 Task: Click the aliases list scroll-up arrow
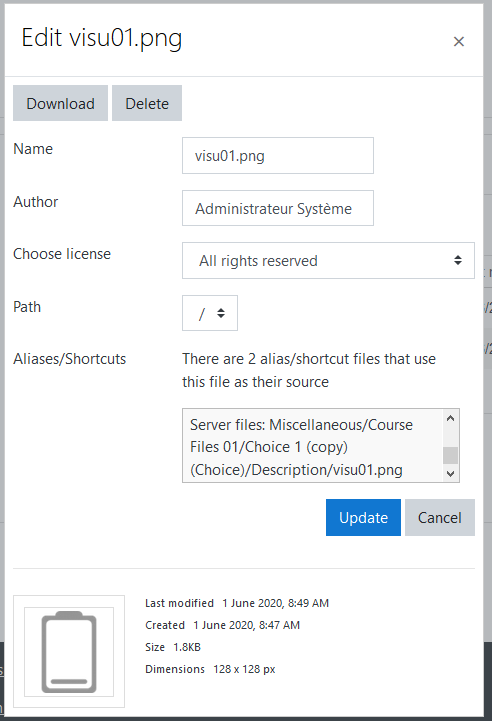[x=451, y=418]
